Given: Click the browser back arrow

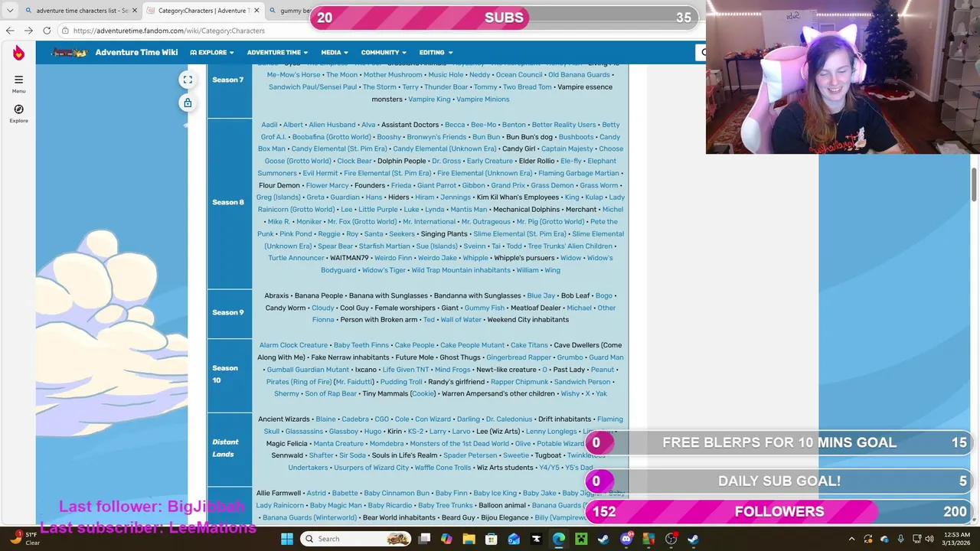Looking at the screenshot, I should (x=10, y=31).
